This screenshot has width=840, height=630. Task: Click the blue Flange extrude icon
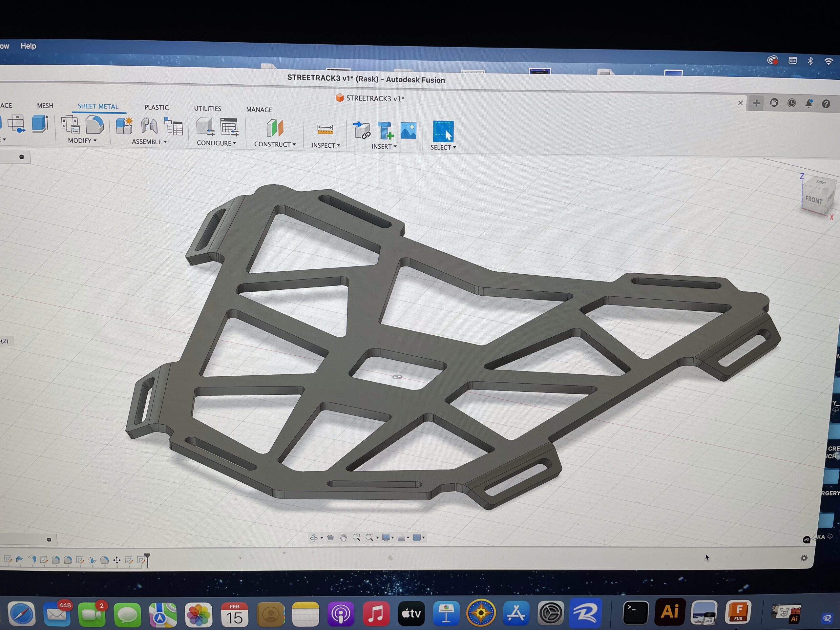40,124
